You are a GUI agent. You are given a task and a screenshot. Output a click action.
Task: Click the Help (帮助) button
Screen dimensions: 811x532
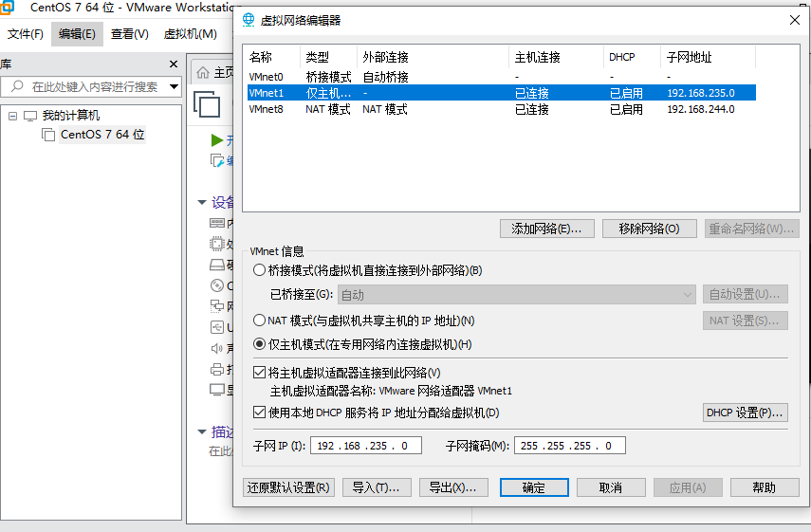pos(765,487)
